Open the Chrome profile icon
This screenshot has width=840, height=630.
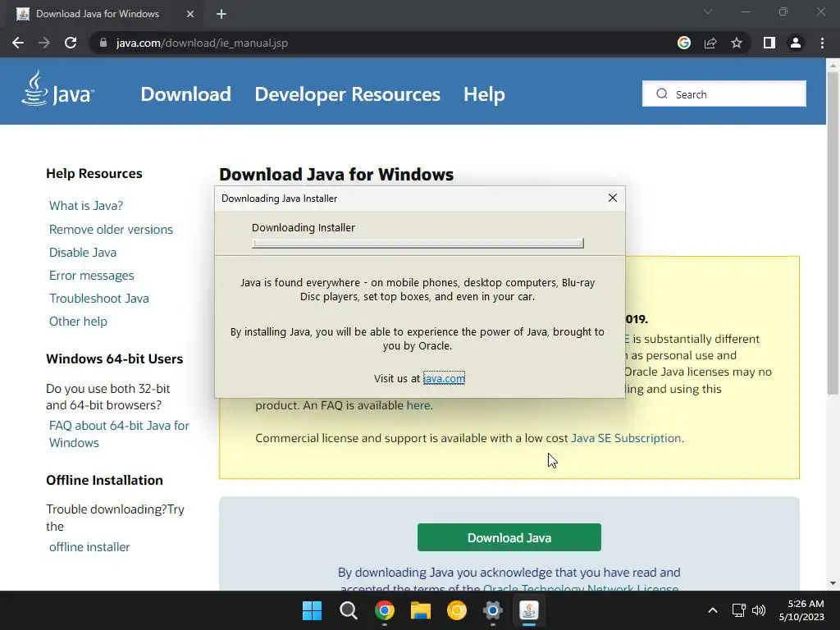pos(796,43)
